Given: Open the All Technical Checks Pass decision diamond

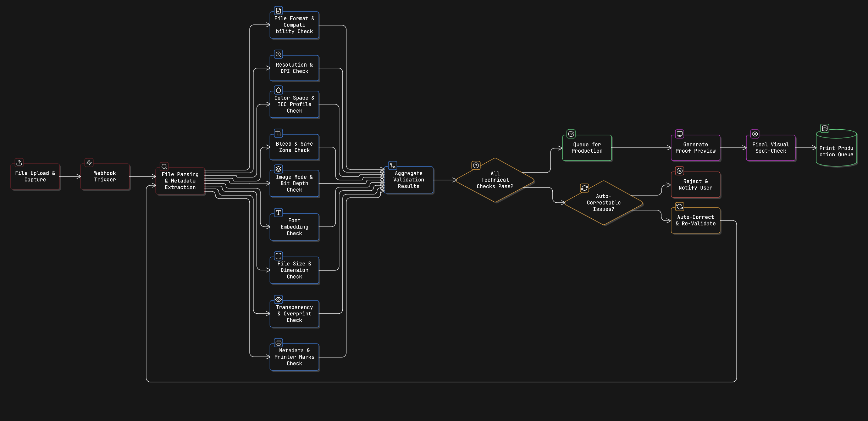Looking at the screenshot, I should coord(495,180).
